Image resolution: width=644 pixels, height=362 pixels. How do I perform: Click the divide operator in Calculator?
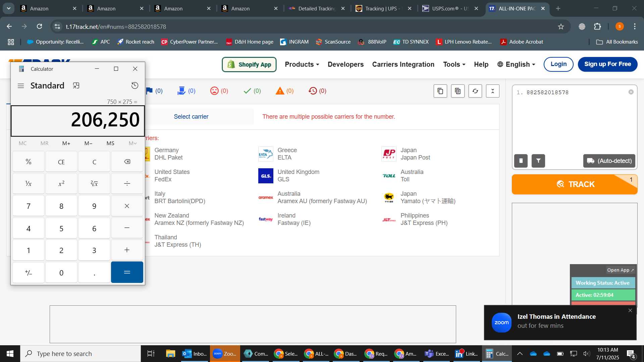click(127, 183)
